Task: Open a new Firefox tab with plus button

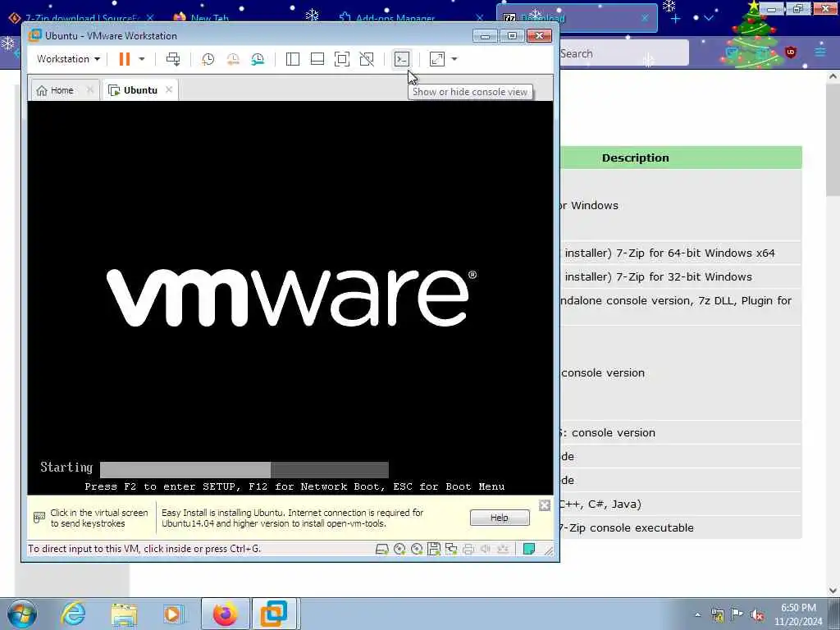Action: [x=676, y=18]
